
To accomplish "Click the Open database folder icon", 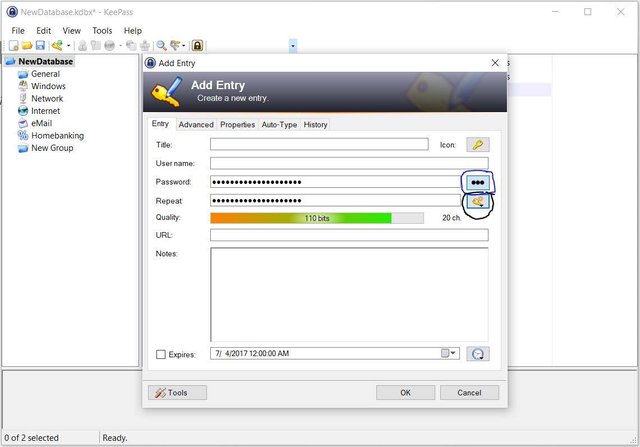I will [27, 45].
